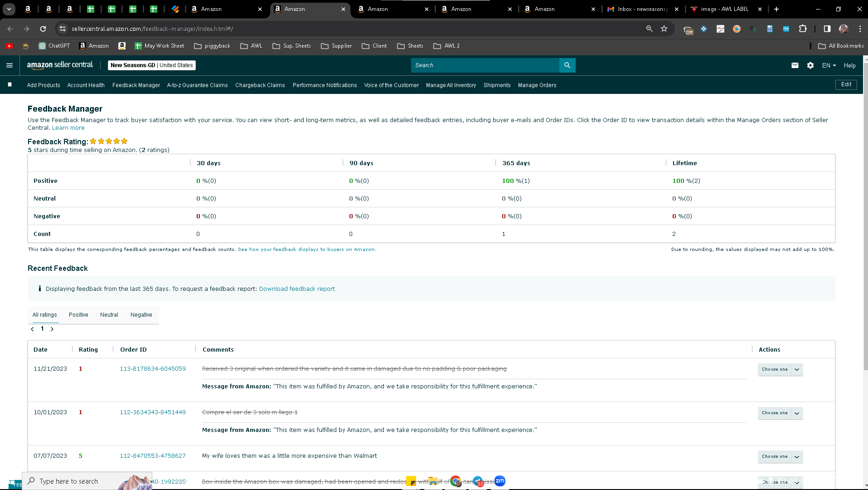The height and width of the screenshot is (490, 868).
Task: View site information icon in address bar
Action: (63, 29)
